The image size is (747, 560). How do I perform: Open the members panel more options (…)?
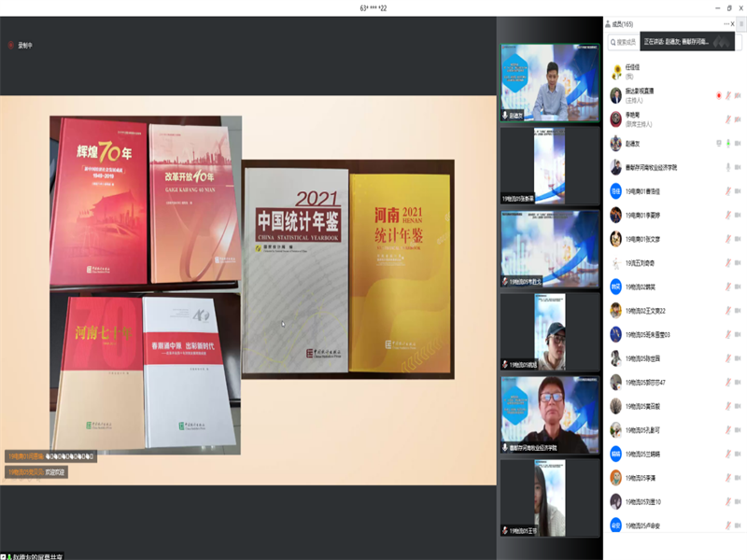click(x=727, y=23)
